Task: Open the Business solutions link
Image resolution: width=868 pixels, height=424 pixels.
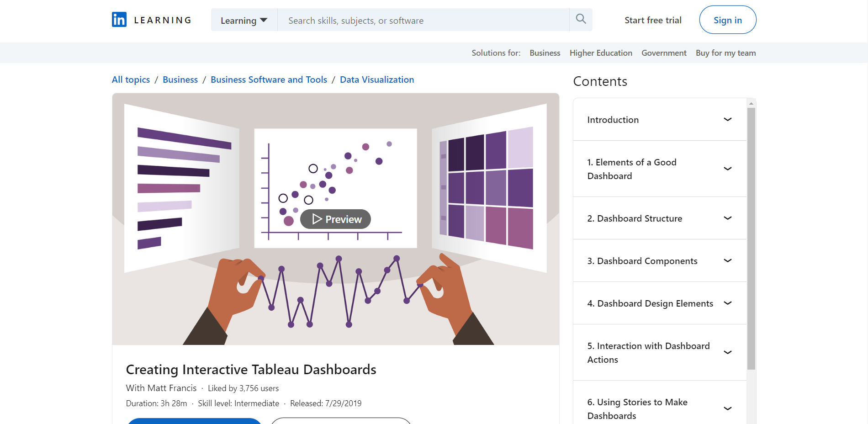Action: pos(545,53)
